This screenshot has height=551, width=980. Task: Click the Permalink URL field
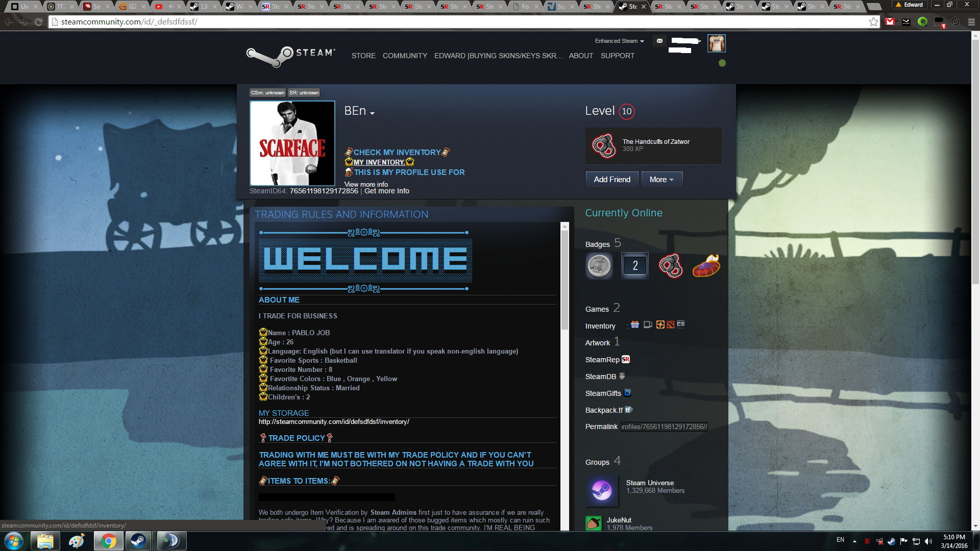coord(664,427)
